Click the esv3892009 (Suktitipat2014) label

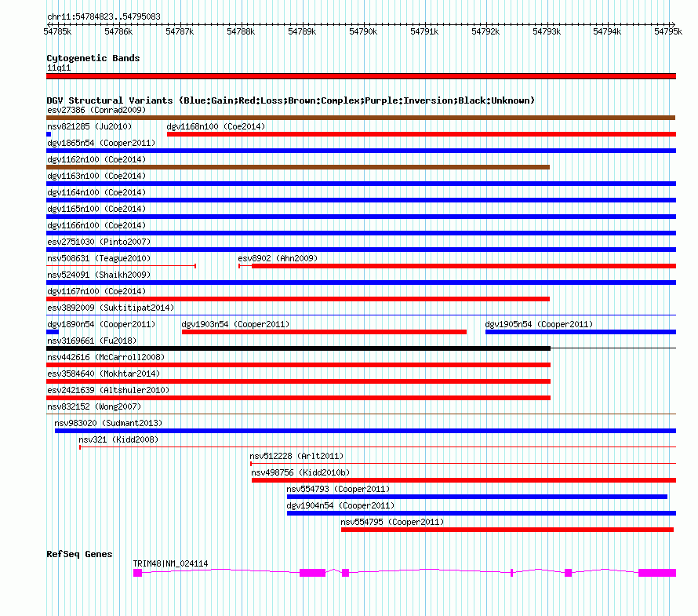(x=111, y=308)
